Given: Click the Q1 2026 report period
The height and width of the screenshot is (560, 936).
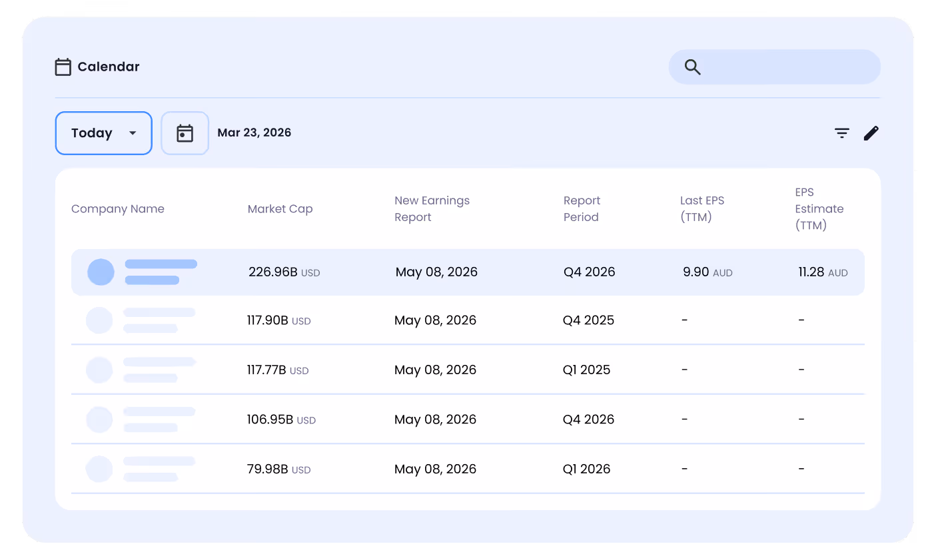Looking at the screenshot, I should pos(586,469).
